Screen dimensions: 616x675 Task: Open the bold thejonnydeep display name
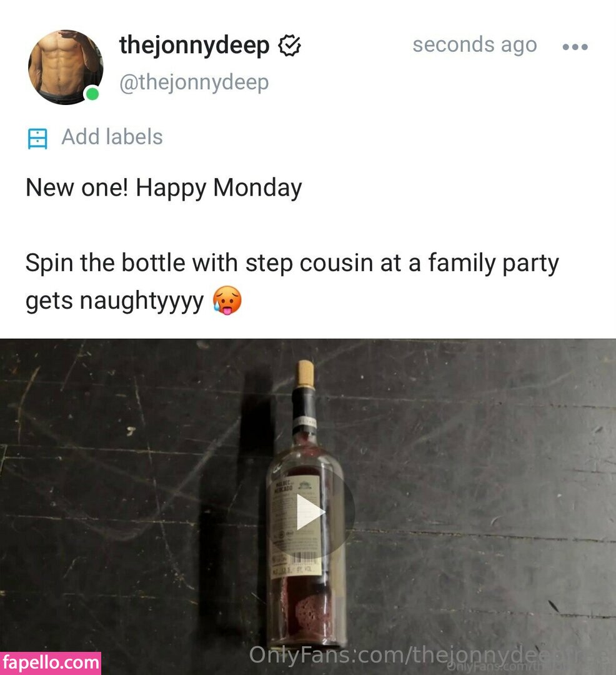coord(194,45)
